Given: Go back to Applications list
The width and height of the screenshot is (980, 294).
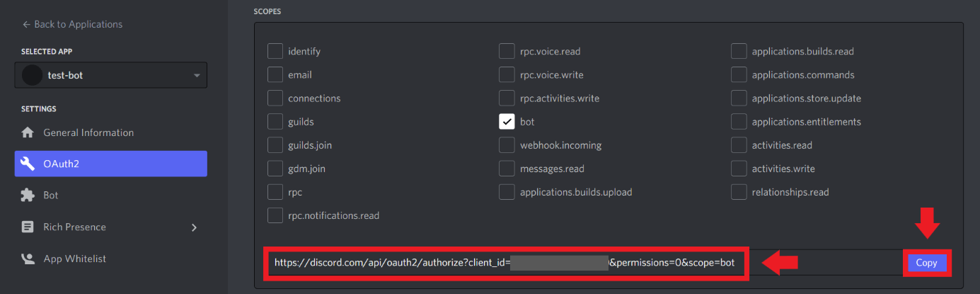Looking at the screenshot, I should coord(78,24).
